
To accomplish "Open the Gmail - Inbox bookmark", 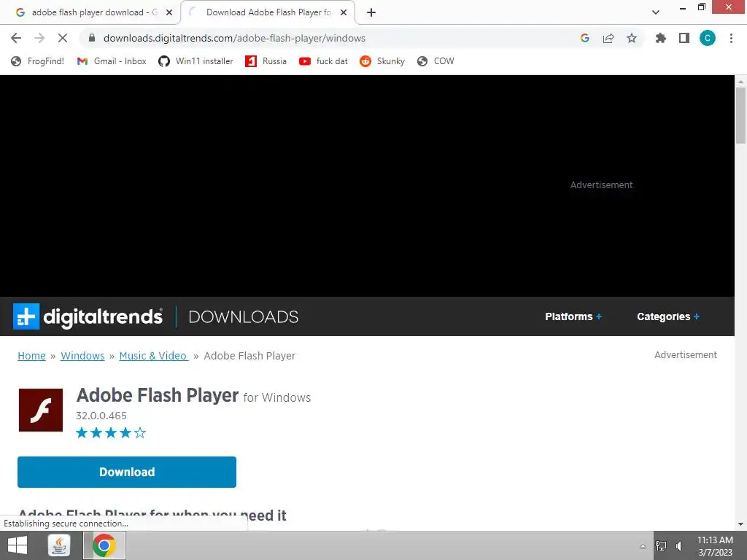I will (x=112, y=61).
